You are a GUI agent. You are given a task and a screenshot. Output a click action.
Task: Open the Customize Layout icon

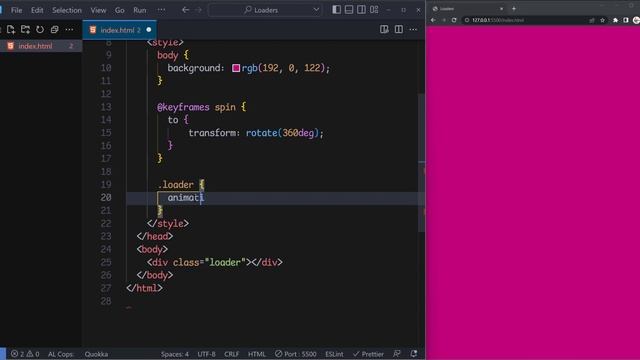tap(374, 10)
